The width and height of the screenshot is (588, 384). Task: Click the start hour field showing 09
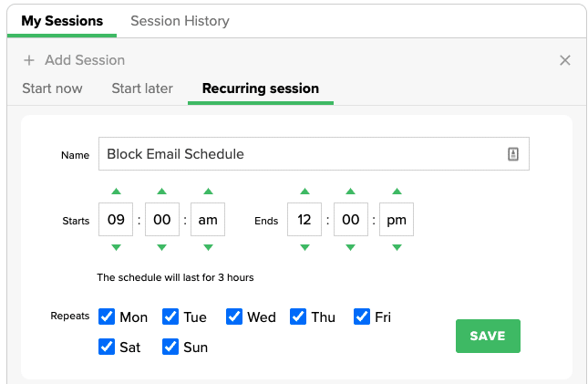tap(116, 220)
